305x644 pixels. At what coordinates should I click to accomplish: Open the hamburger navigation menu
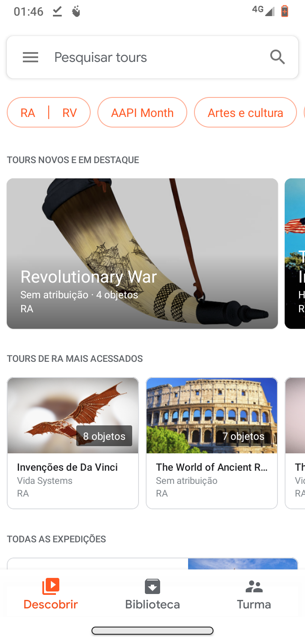click(x=30, y=57)
